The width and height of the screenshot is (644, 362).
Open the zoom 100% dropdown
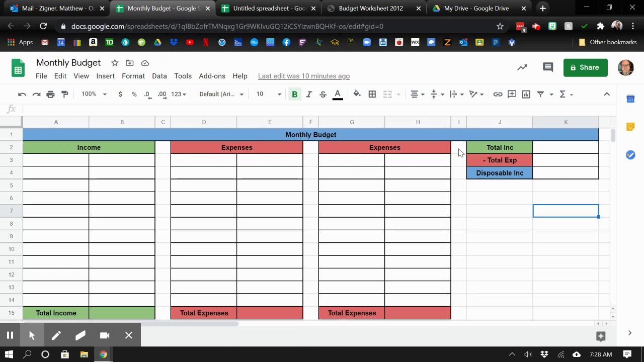coord(94,94)
